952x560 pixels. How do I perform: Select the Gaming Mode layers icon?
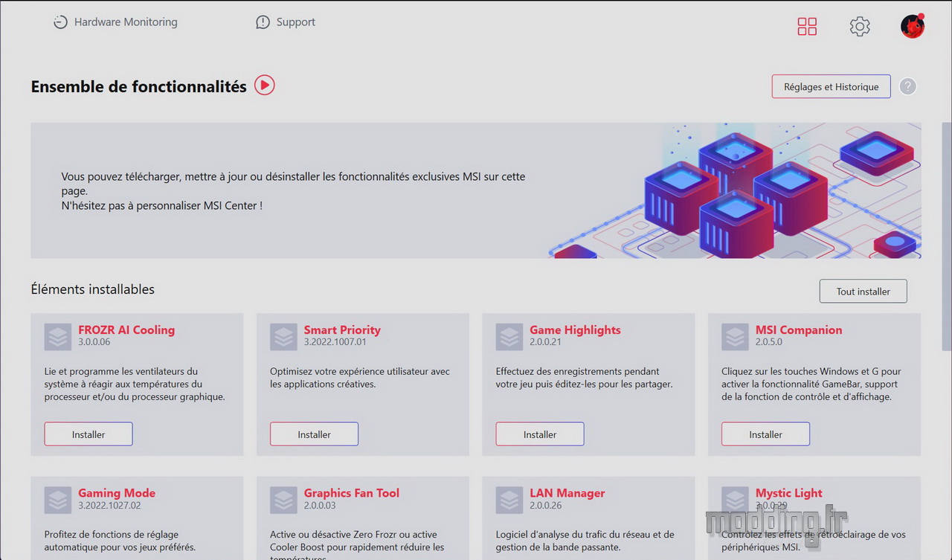(x=58, y=500)
